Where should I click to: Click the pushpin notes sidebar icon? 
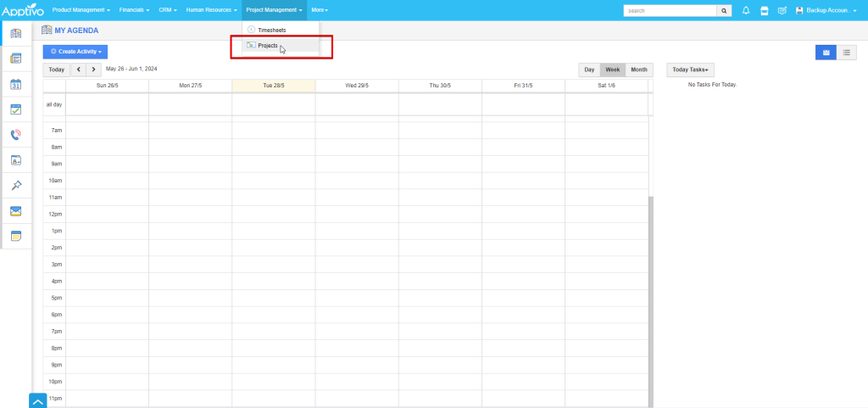(x=15, y=186)
